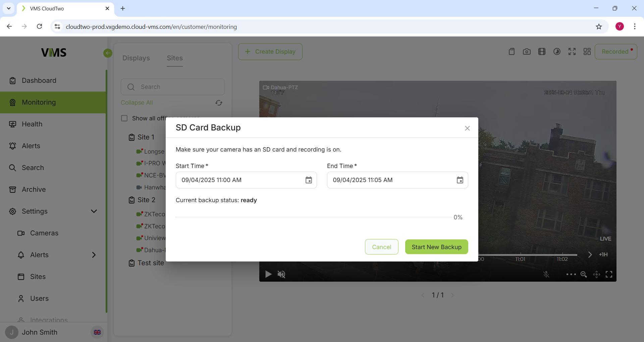Toggle the Show all offline cameras checkbox
This screenshot has height=342, width=644.
pos(124,118)
